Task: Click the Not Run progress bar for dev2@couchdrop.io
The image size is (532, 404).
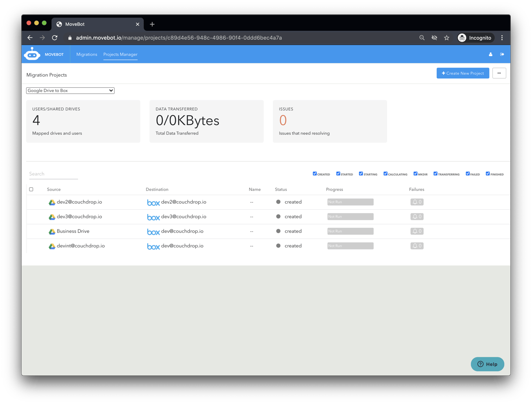Action: click(350, 202)
